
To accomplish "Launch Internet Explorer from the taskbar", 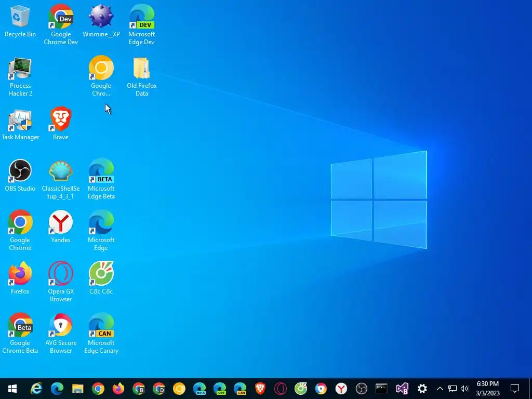I will pyautogui.click(x=36, y=389).
